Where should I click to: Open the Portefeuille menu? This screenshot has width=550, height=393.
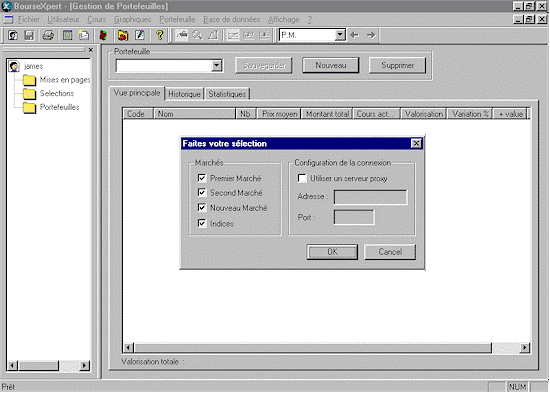177,19
